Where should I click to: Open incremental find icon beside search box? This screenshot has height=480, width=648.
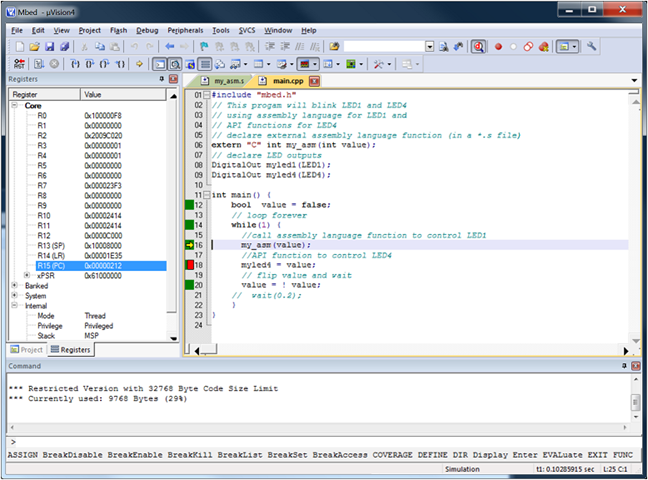458,47
